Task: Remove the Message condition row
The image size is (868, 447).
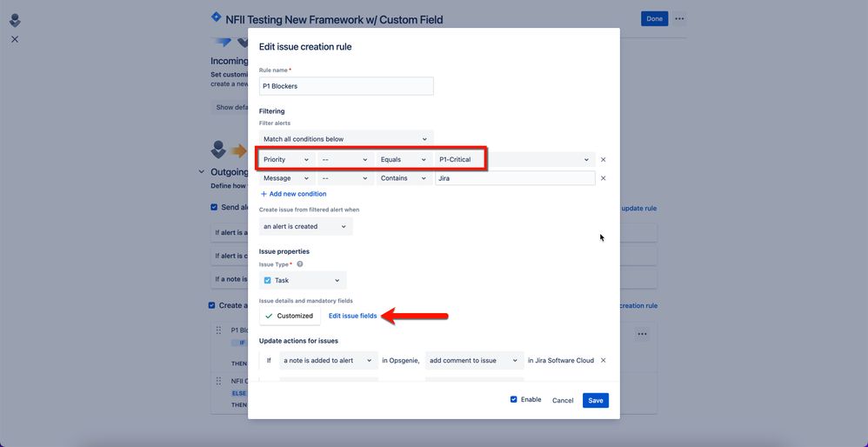Action: pos(604,178)
